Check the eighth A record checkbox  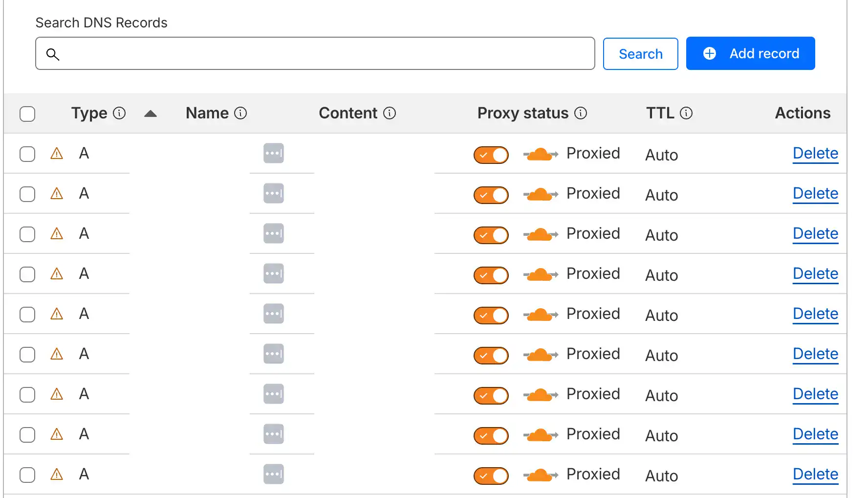click(x=27, y=435)
